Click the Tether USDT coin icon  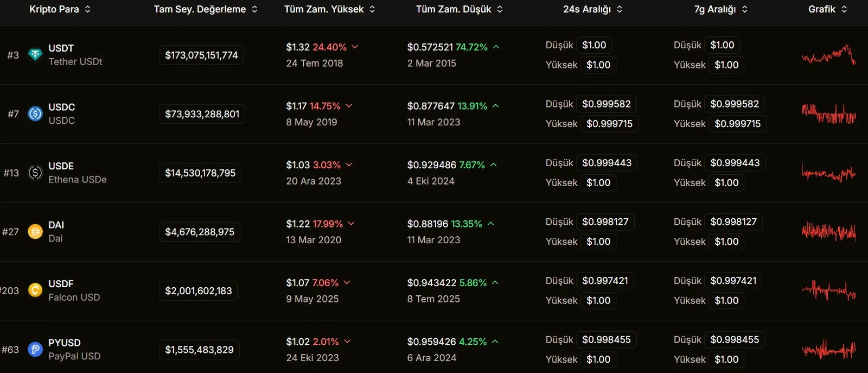35,55
